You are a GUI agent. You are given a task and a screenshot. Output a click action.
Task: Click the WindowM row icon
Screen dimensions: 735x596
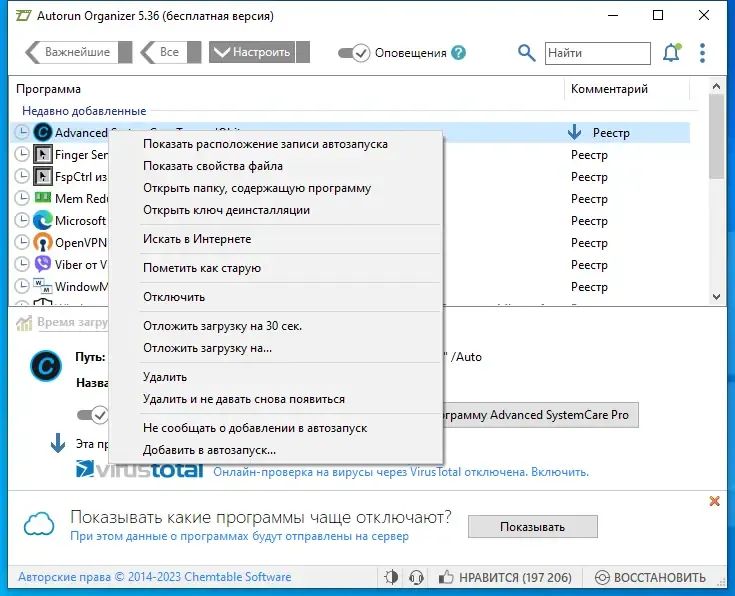(x=43, y=286)
